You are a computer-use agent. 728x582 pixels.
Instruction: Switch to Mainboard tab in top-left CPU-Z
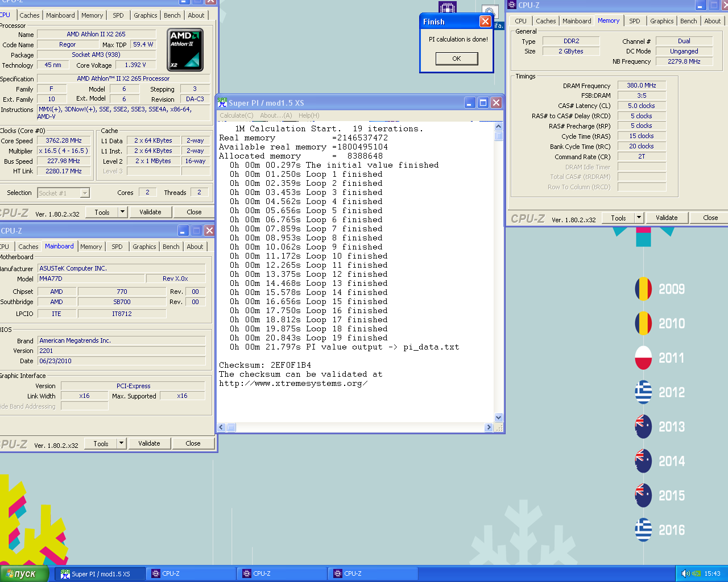pos(60,15)
